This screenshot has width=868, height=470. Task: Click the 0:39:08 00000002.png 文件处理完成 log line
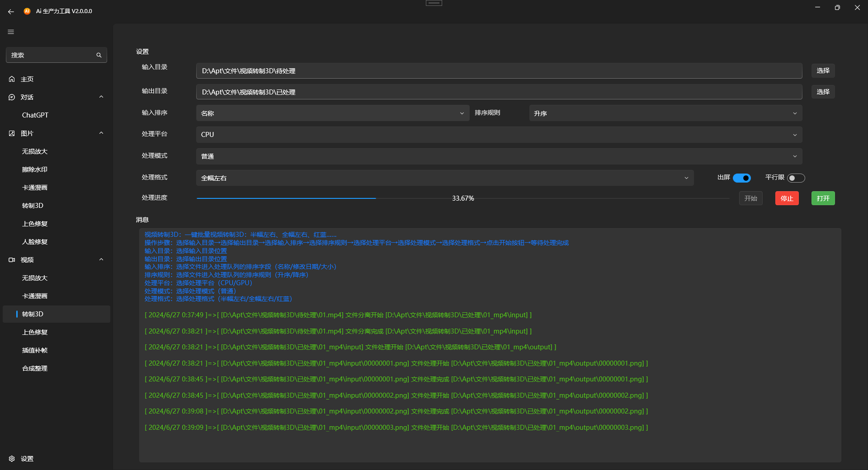tap(396, 411)
